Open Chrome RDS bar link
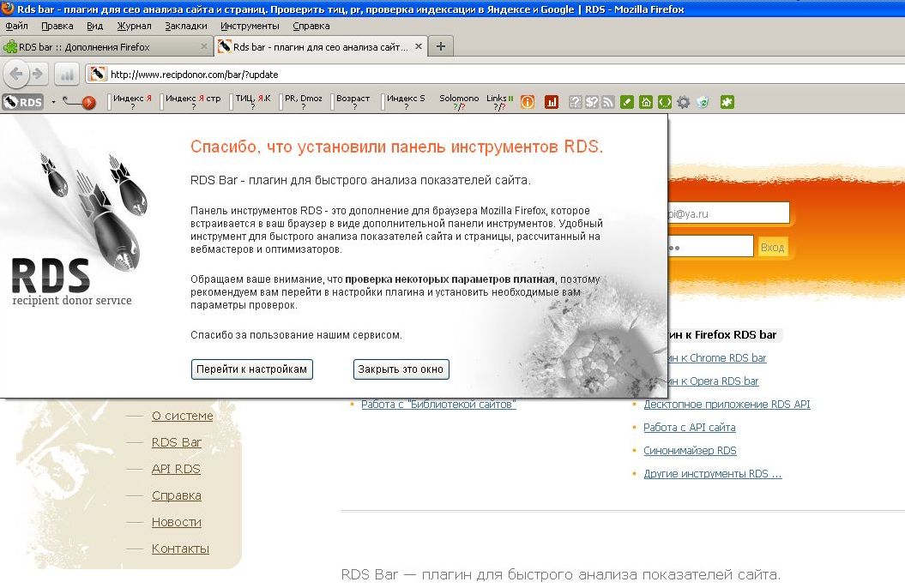This screenshot has width=905, height=588. point(717,358)
